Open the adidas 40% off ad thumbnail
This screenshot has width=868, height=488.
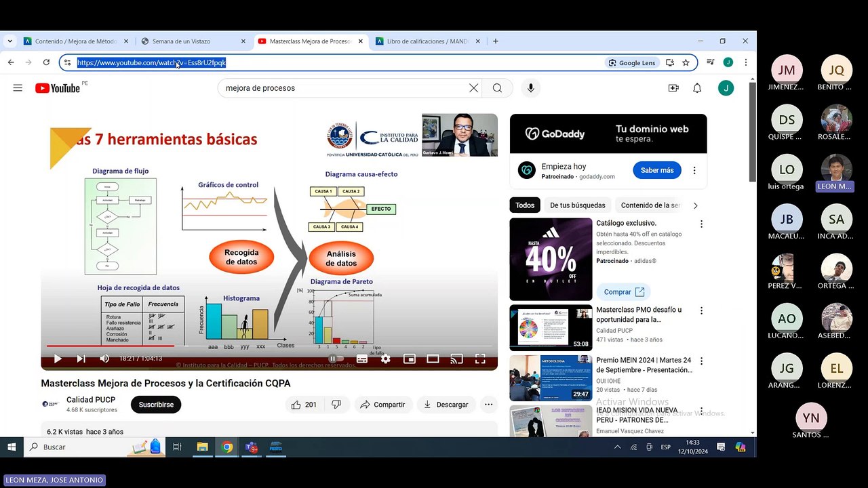tap(551, 259)
